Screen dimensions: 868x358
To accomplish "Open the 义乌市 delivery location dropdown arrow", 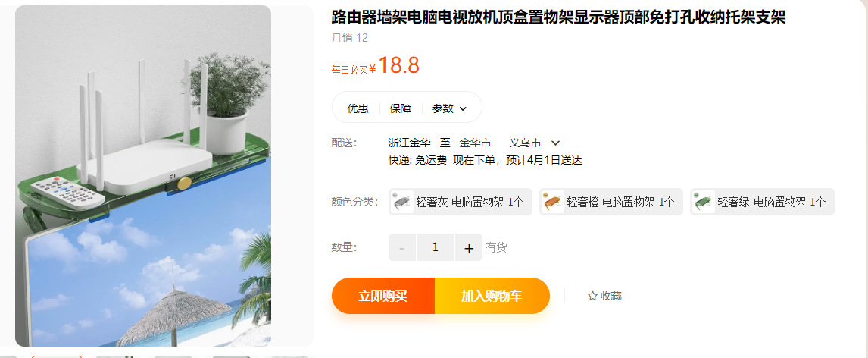I will pos(556,143).
